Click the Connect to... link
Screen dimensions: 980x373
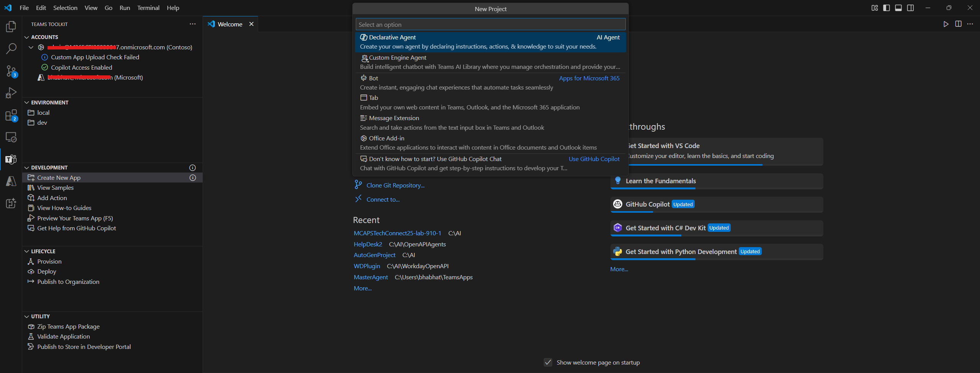[x=383, y=199]
